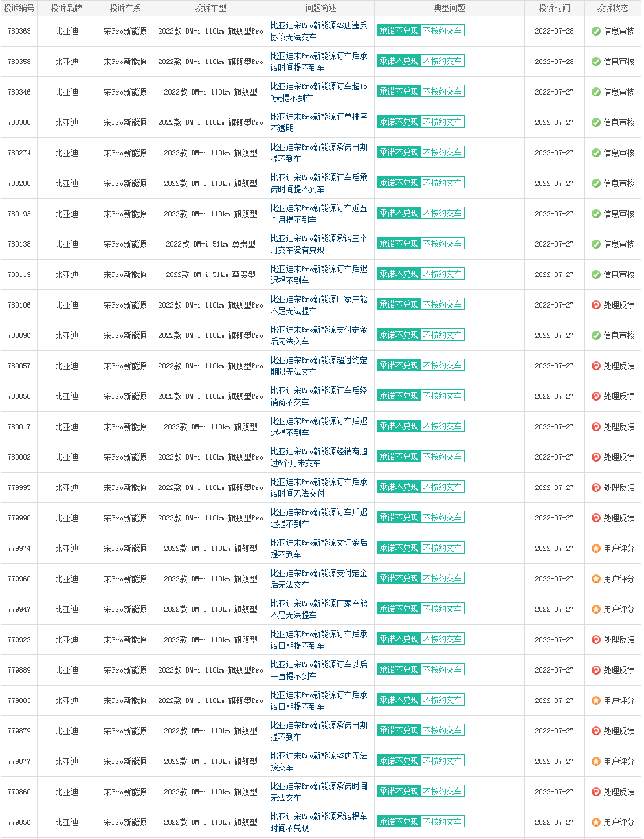The width and height of the screenshot is (644, 839).
Task: Click the 不按约交车 tag in row 779860
Action: pyautogui.click(x=443, y=792)
